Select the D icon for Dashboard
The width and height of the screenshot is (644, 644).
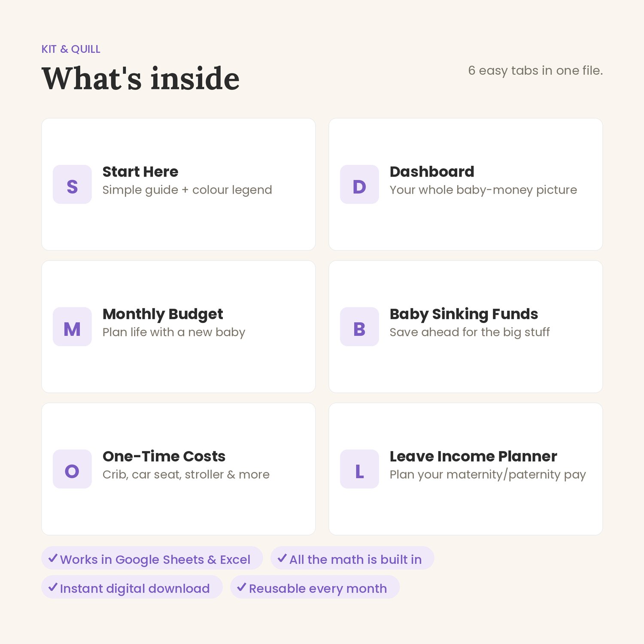coord(359,184)
